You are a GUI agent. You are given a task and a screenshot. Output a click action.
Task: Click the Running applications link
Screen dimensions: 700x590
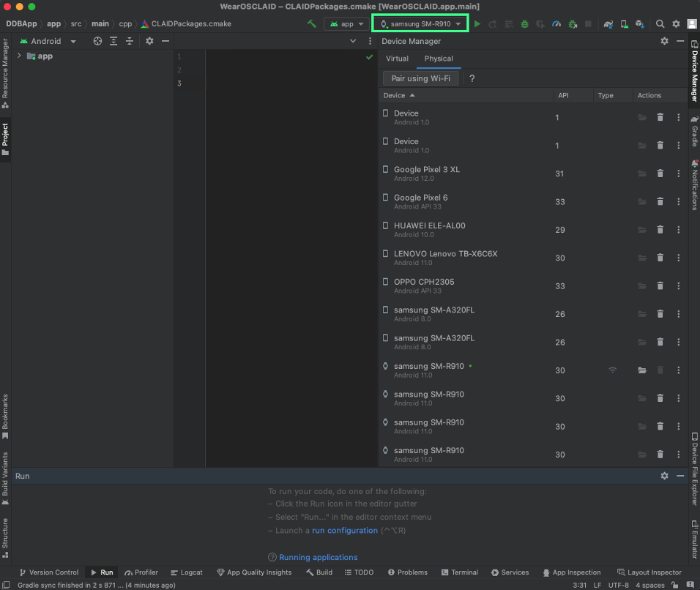click(x=319, y=557)
